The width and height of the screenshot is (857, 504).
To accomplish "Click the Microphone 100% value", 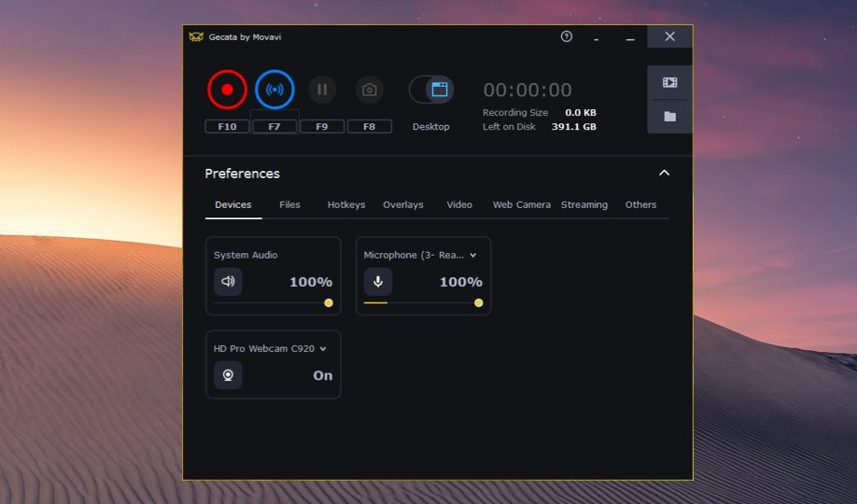I will [461, 282].
